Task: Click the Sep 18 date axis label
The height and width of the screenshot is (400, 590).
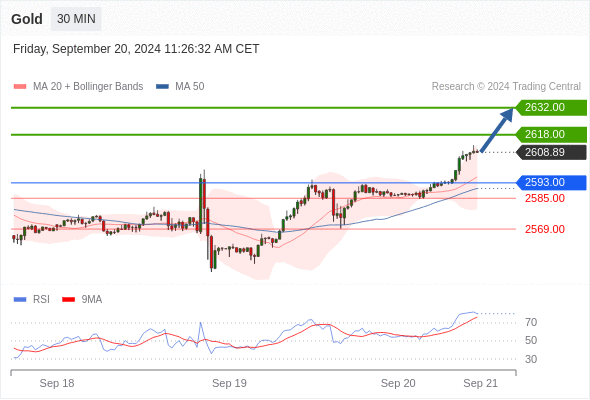Action: click(x=57, y=383)
